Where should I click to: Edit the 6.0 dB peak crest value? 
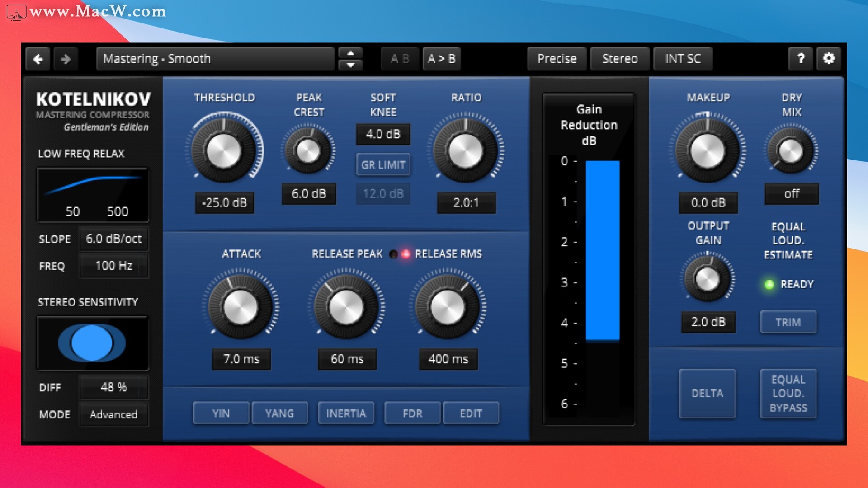tap(309, 194)
